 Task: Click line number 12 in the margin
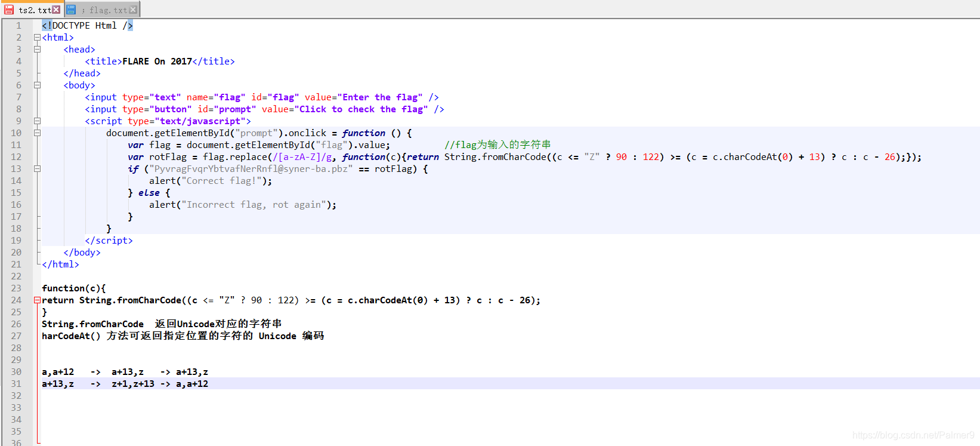[x=16, y=157]
